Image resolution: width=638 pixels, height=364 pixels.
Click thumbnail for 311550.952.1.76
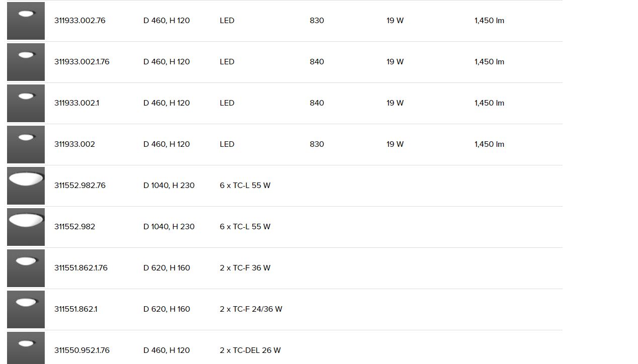(26, 348)
